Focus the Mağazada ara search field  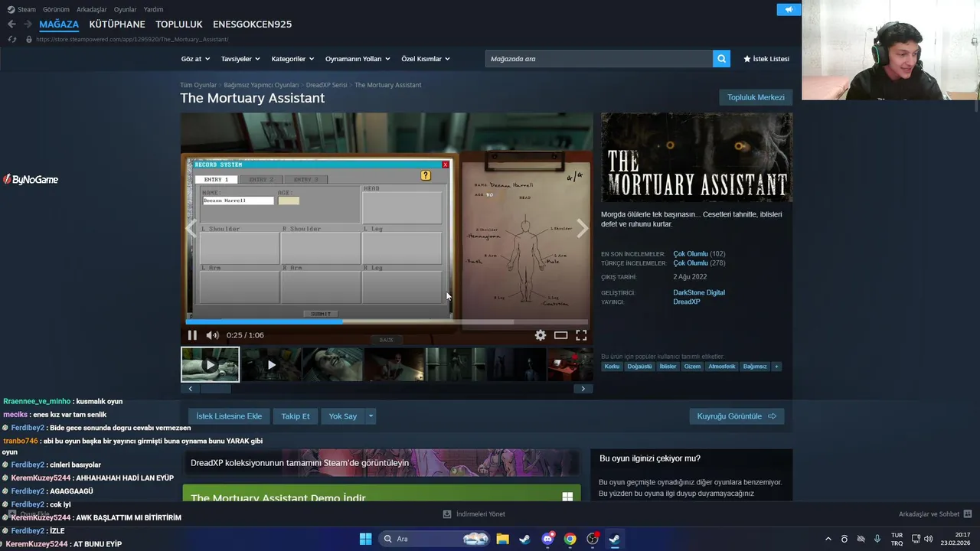tap(599, 59)
